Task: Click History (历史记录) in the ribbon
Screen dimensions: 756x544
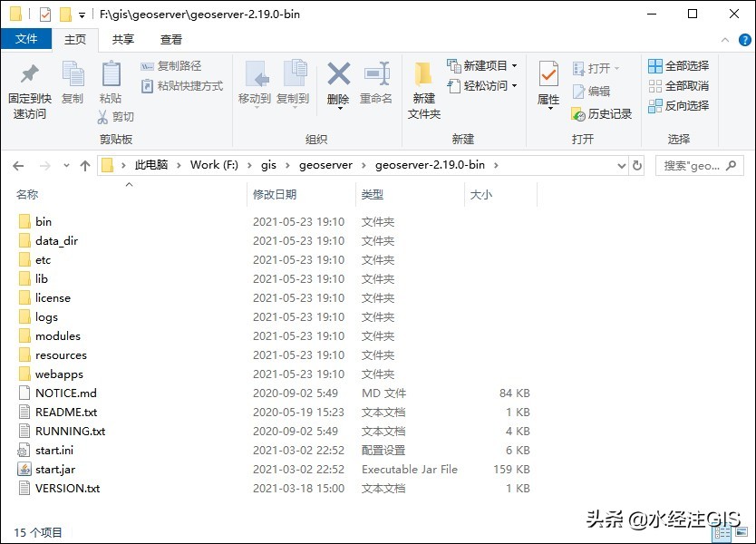Action: (x=602, y=114)
